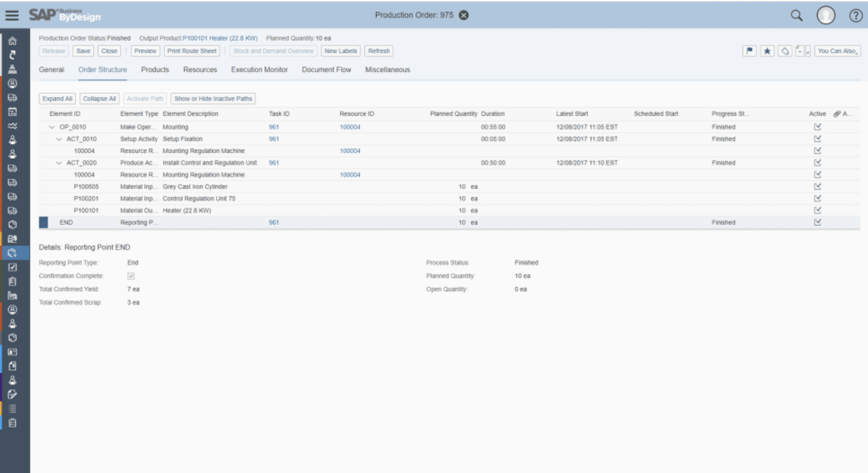
Task: Open the Document Flow tab
Action: pos(326,69)
